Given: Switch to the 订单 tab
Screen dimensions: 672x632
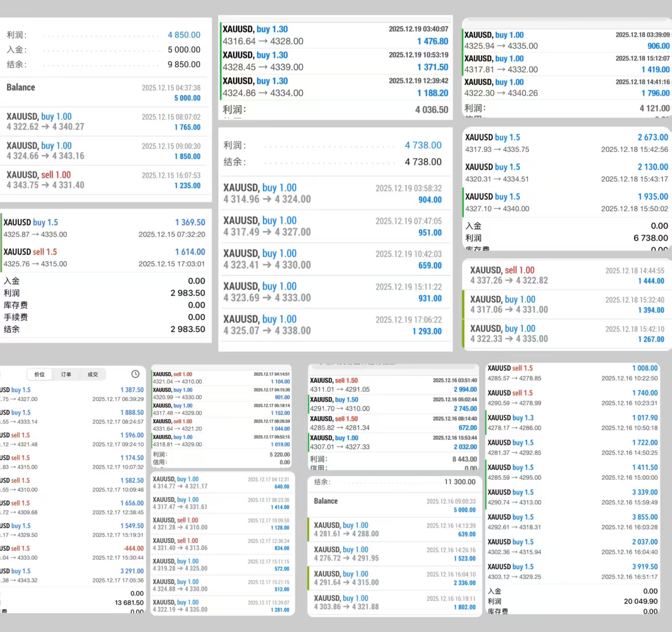Looking at the screenshot, I should click(x=66, y=375).
